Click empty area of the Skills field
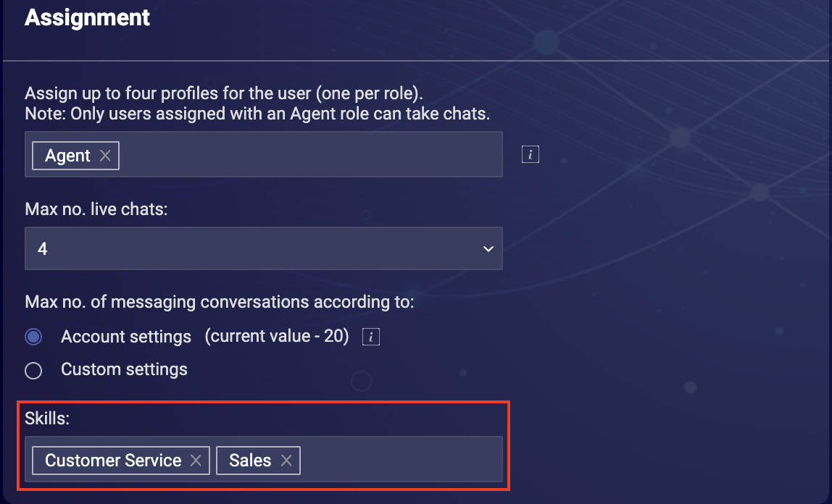Screen dimensions: 832x504 [401, 460]
